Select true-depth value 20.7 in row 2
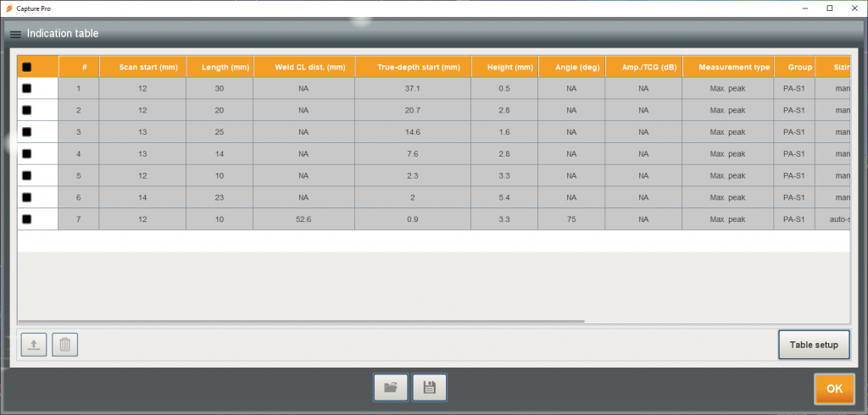868x415 pixels. click(413, 110)
